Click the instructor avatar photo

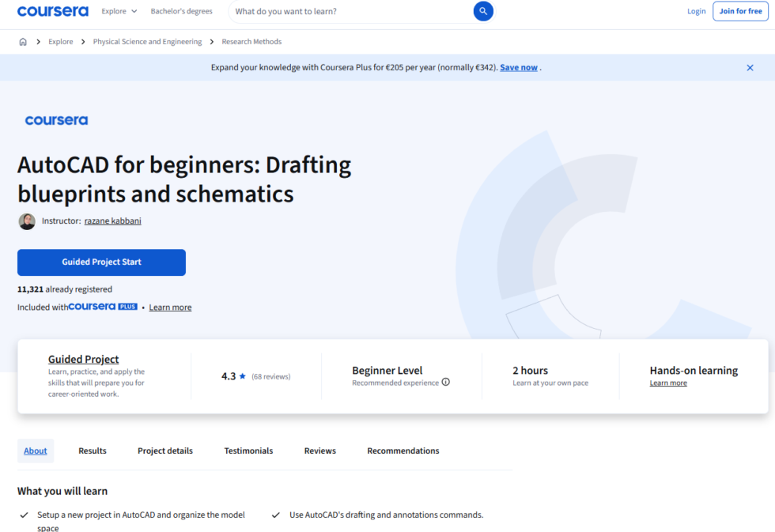(27, 221)
